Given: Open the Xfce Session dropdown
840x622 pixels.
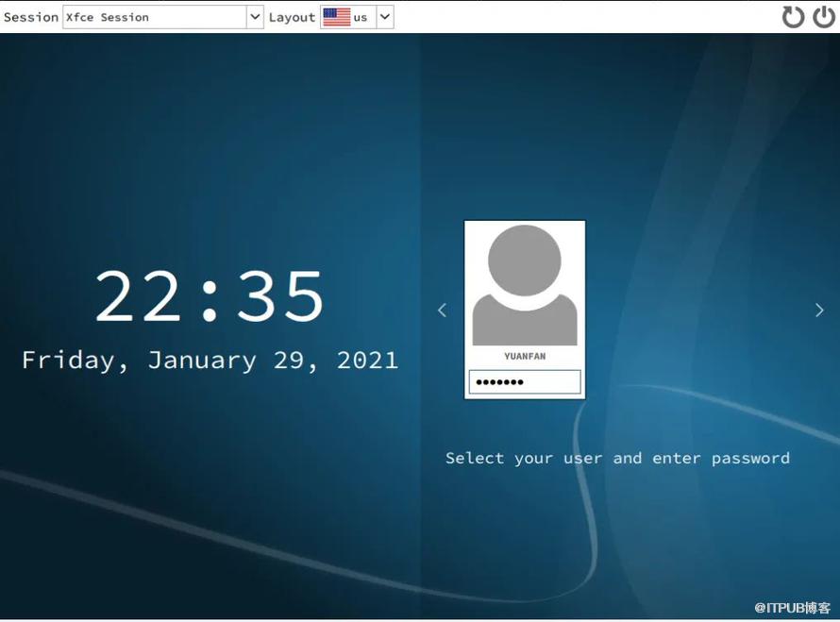Looking at the screenshot, I should (163, 17).
